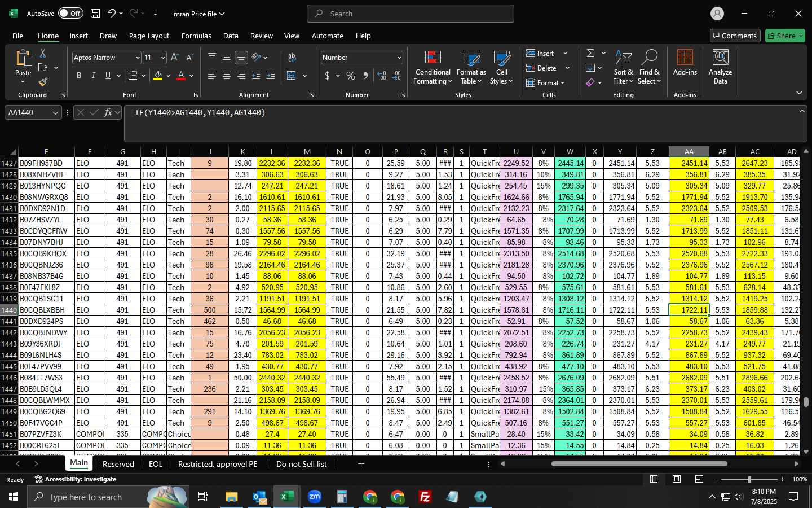The height and width of the screenshot is (508, 812).
Task: Toggle Italic formatting
Action: (x=94, y=76)
